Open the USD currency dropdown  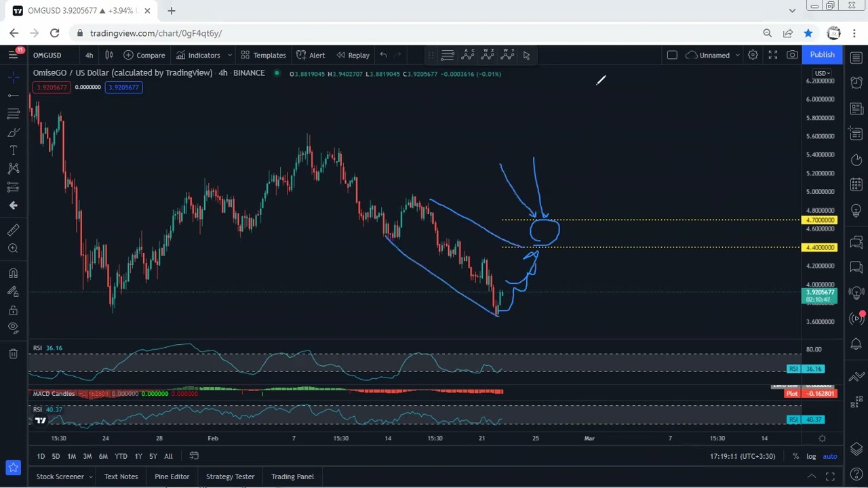pyautogui.click(x=822, y=73)
